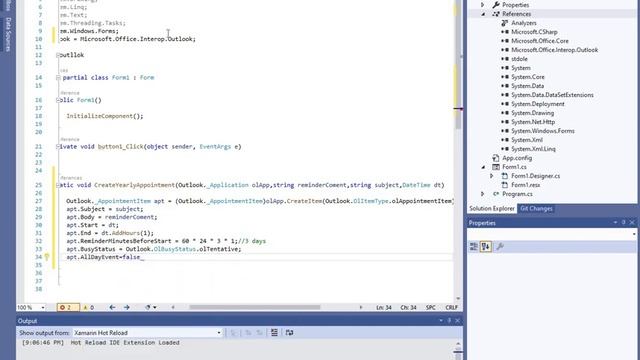Click the Analyzers icon in References

tap(505, 23)
